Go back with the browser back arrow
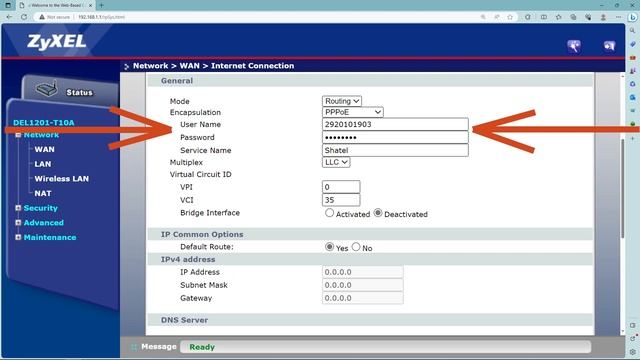Viewport: 640px width, 360px height. [9, 17]
